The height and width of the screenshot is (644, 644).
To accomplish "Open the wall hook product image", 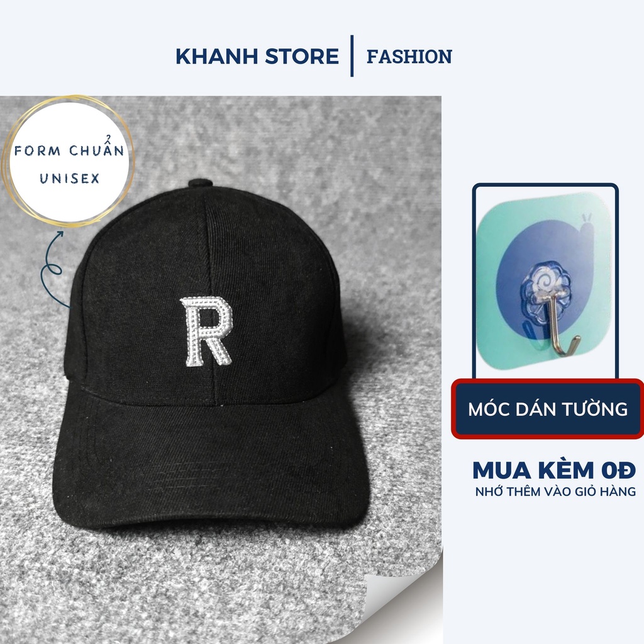I will tap(545, 281).
